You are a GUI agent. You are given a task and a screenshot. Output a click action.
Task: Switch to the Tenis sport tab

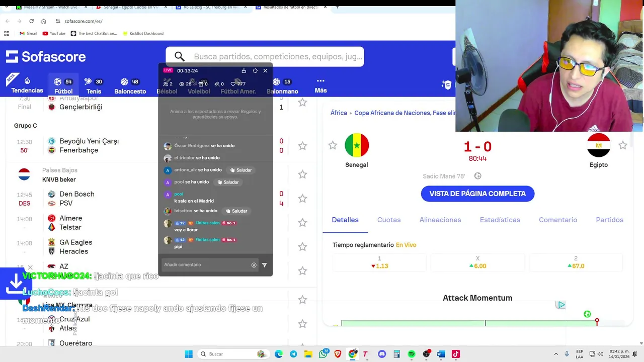[x=94, y=86]
